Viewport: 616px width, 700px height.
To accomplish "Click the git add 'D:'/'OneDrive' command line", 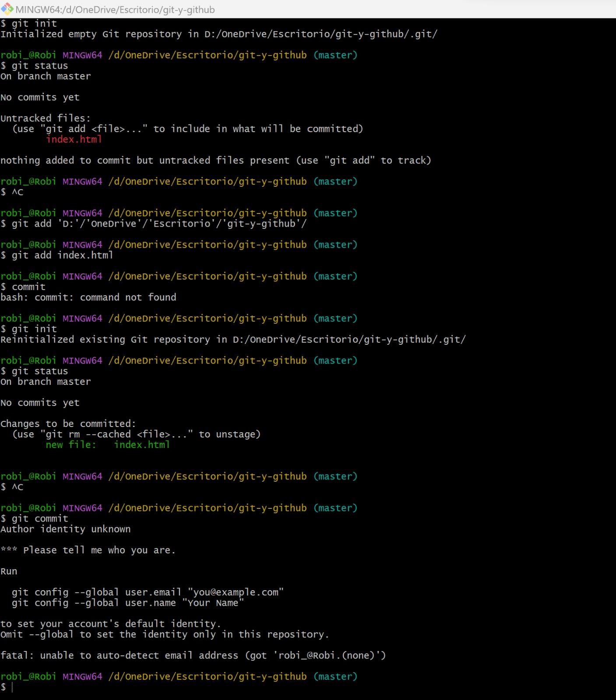I will [154, 224].
